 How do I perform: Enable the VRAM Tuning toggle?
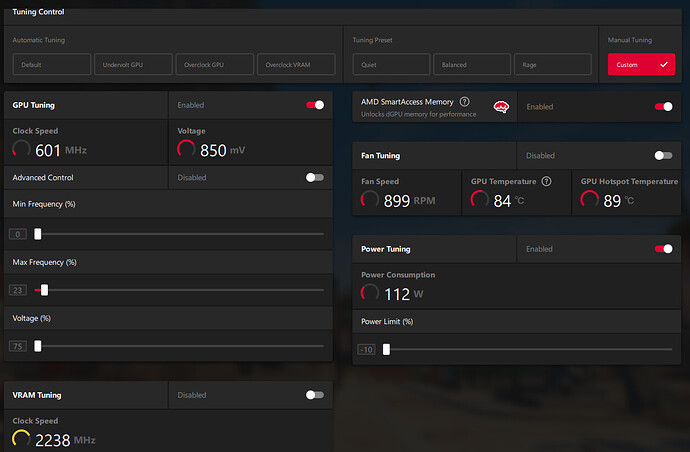pos(315,395)
